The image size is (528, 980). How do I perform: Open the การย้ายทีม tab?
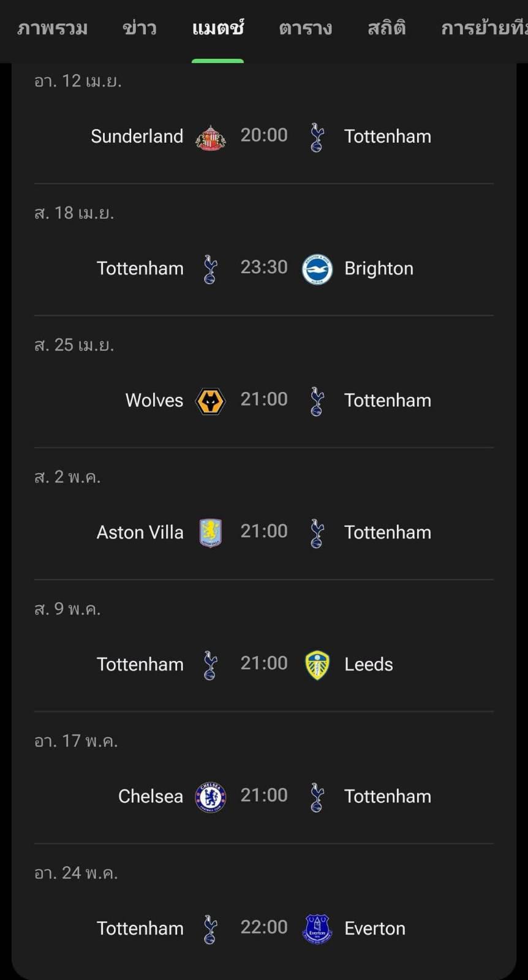484,28
